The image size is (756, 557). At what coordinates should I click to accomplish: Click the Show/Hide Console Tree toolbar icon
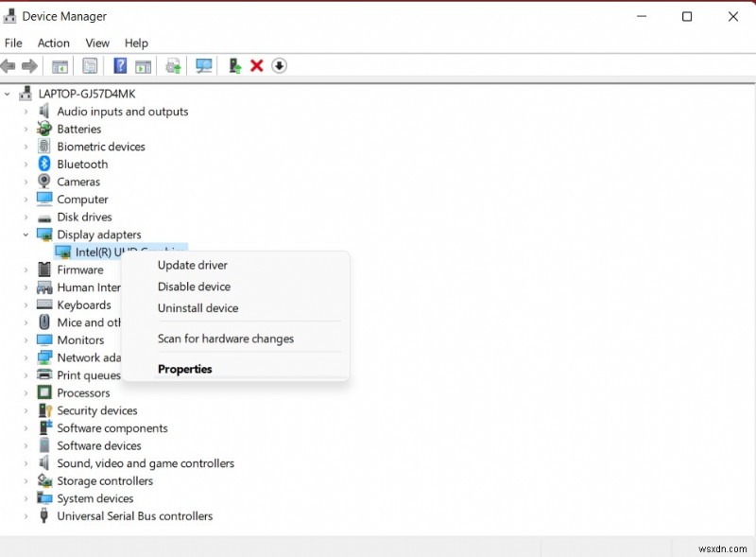tap(60, 65)
